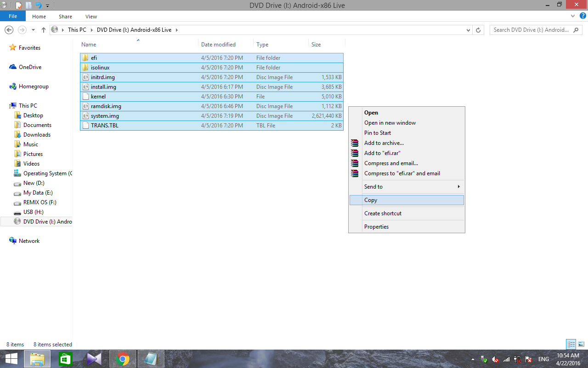Click This PC in the address breadcrumb
588x368 pixels.
[x=77, y=30]
